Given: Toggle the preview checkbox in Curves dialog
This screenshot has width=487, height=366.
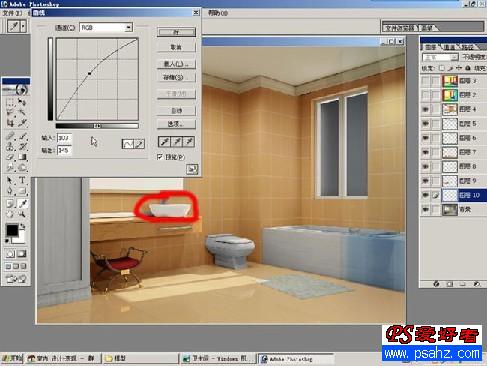Looking at the screenshot, I should pos(160,157).
